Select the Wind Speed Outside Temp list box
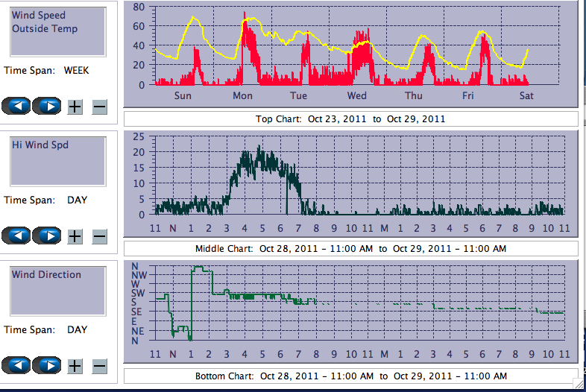 (x=58, y=31)
